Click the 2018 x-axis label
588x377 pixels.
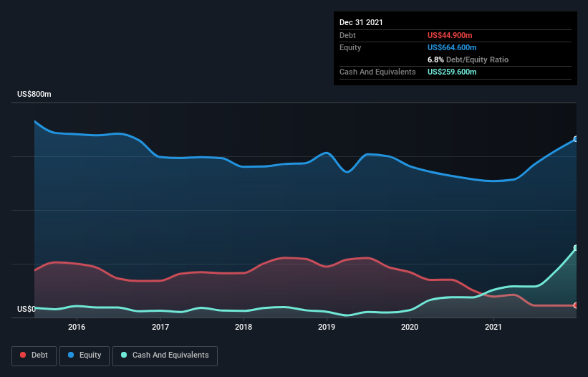(x=244, y=327)
